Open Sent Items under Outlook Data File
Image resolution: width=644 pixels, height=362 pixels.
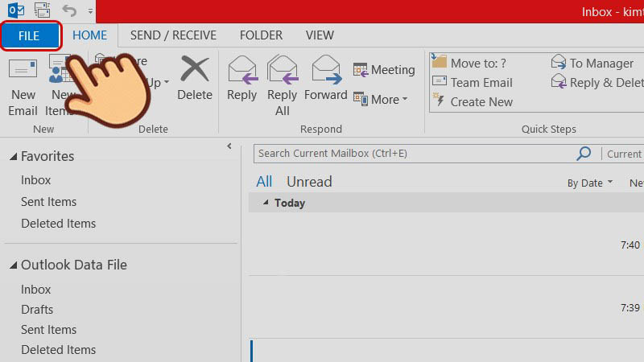tap(49, 330)
